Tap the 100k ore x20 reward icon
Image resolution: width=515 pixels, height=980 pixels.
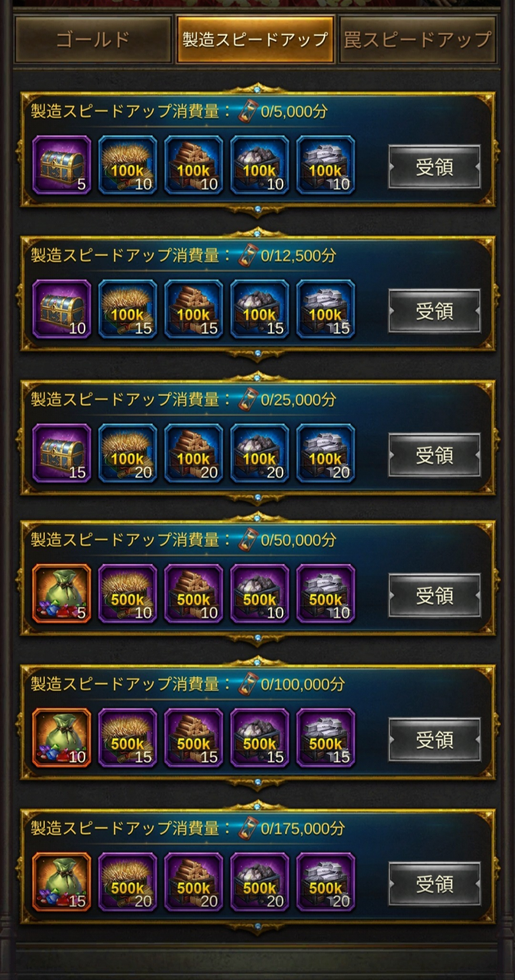(259, 454)
